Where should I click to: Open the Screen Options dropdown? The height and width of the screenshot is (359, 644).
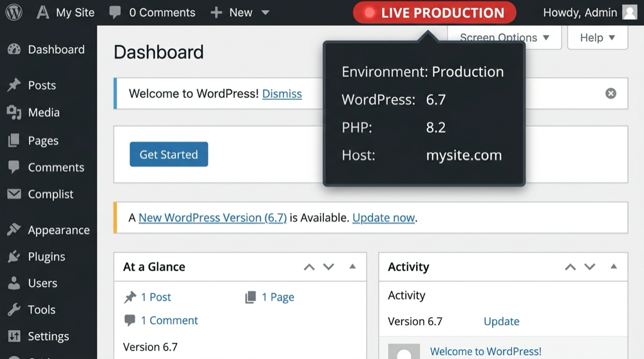pos(504,38)
